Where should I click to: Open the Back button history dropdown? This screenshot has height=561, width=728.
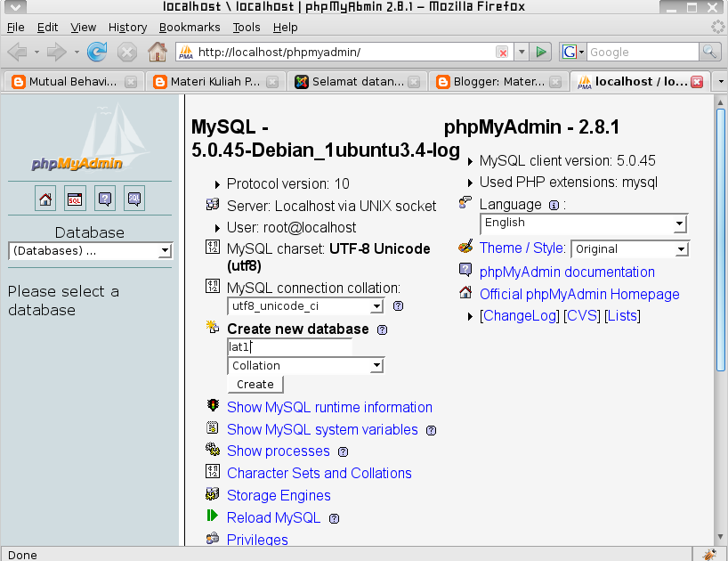[36, 52]
